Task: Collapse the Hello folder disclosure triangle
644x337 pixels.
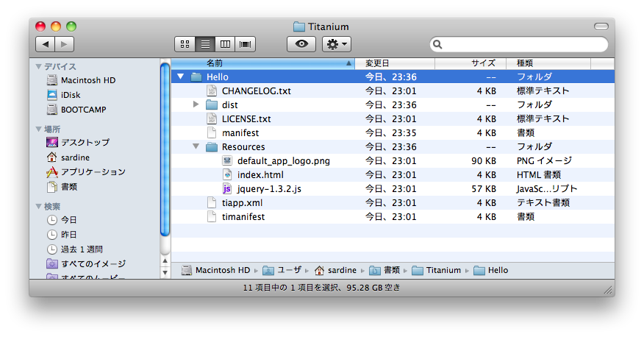Action: pos(180,77)
